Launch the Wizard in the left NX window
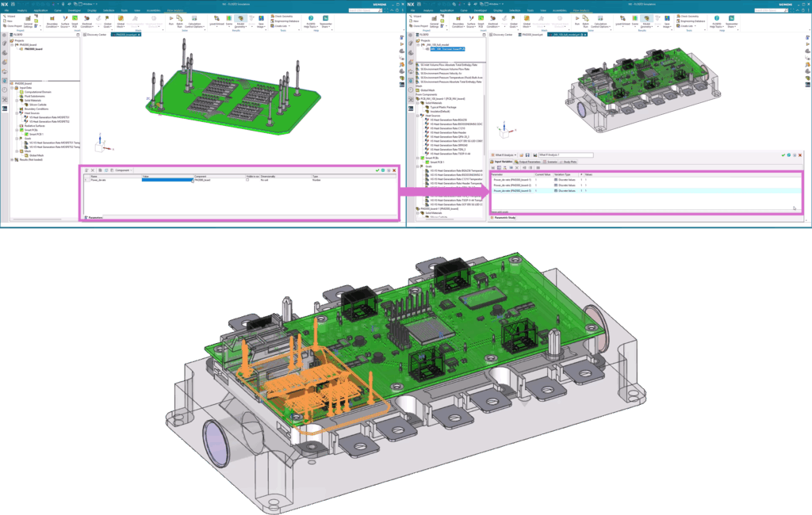Viewport: 812px width, 515px height. (x=10, y=17)
